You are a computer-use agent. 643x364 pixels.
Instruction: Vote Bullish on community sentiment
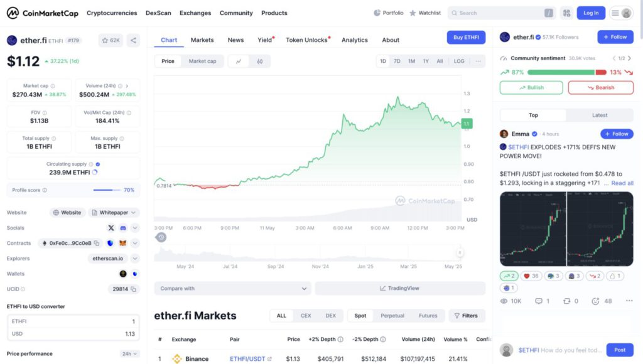pos(531,87)
